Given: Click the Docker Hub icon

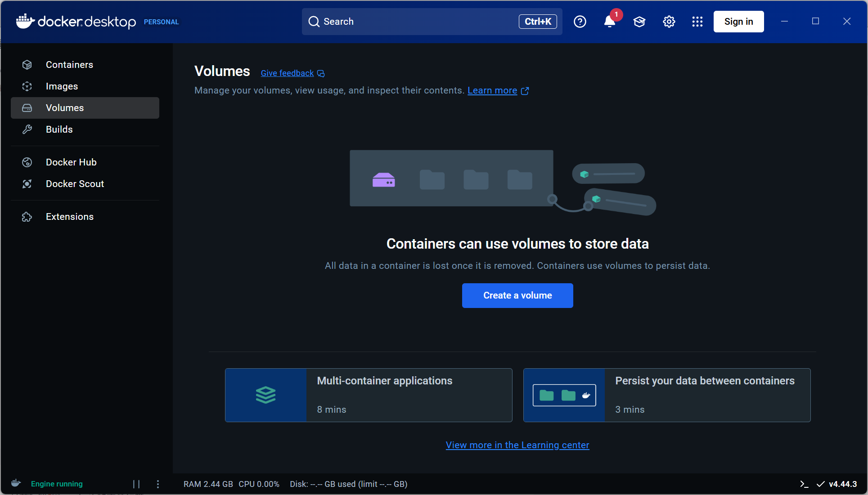Looking at the screenshot, I should click(27, 162).
